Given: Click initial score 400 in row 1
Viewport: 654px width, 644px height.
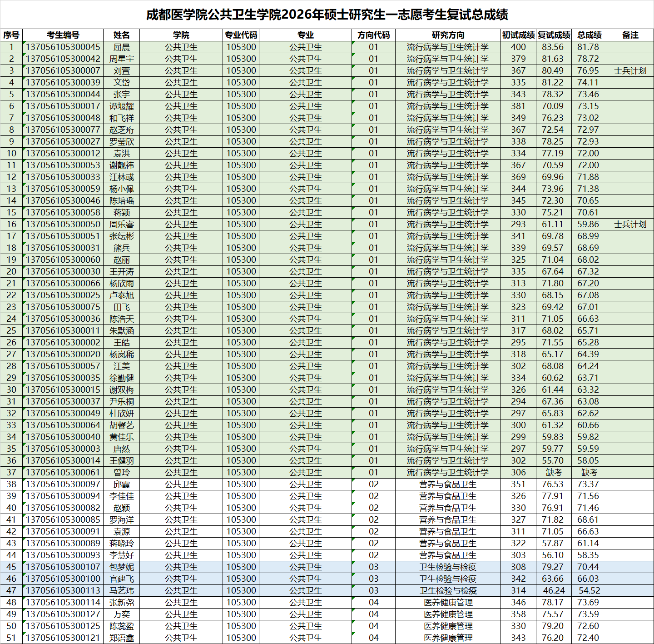Looking at the screenshot, I should click(x=518, y=47).
